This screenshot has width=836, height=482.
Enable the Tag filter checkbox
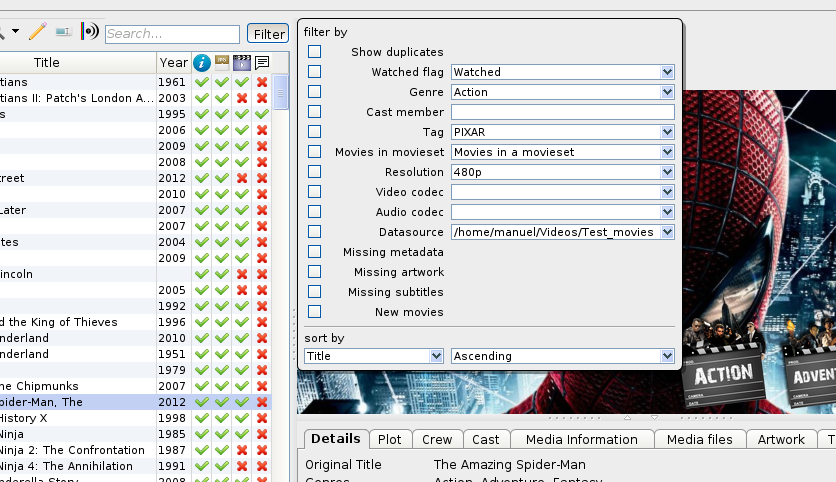click(315, 131)
